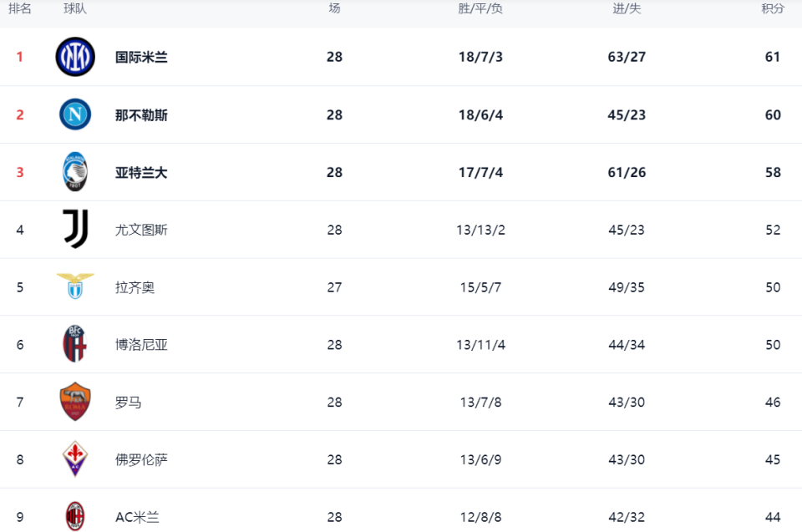This screenshot has width=802, height=532.
Task: Click the AC Milan club logo
Action: pos(75,516)
